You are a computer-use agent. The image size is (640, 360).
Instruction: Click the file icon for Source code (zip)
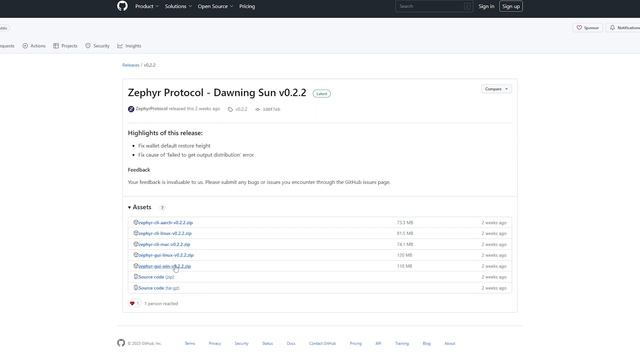[x=136, y=276]
